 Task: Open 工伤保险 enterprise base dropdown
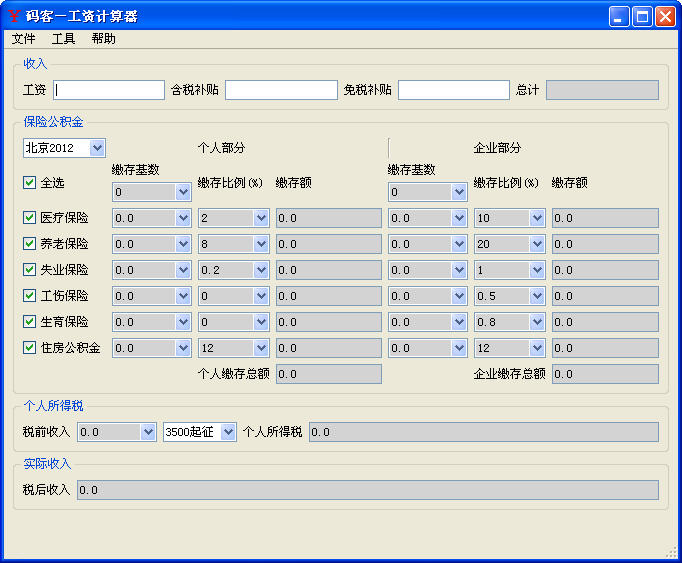tap(428, 296)
